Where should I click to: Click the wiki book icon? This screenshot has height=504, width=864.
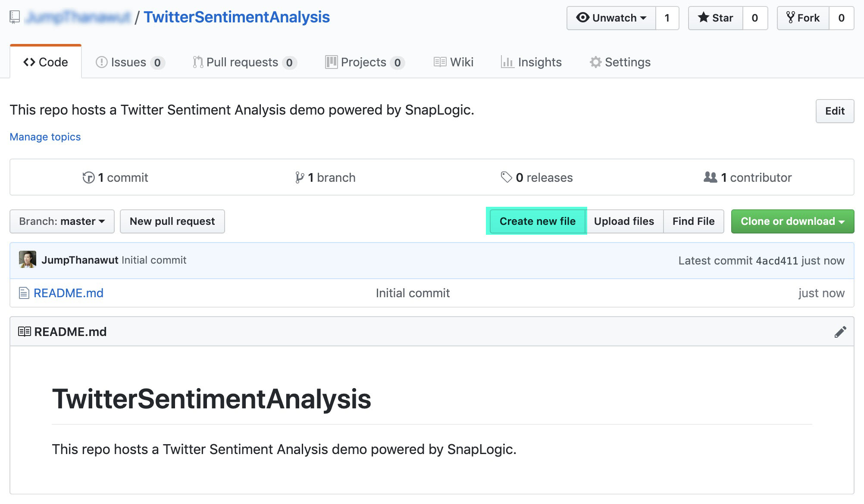tap(440, 62)
